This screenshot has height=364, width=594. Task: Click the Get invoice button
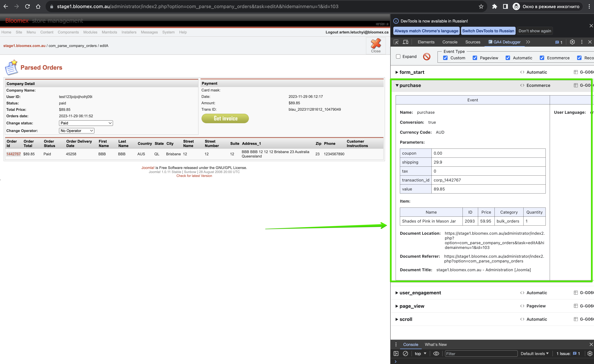tap(225, 118)
